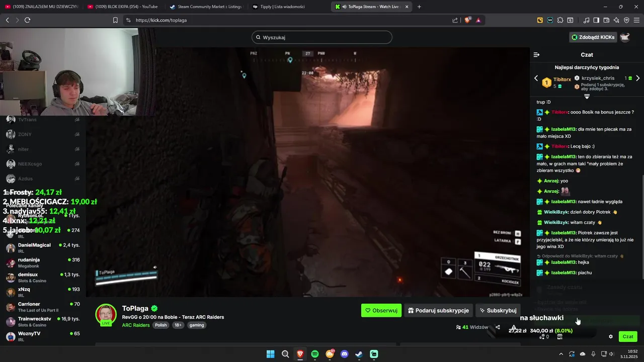Open the yellow moon extension

point(540,20)
